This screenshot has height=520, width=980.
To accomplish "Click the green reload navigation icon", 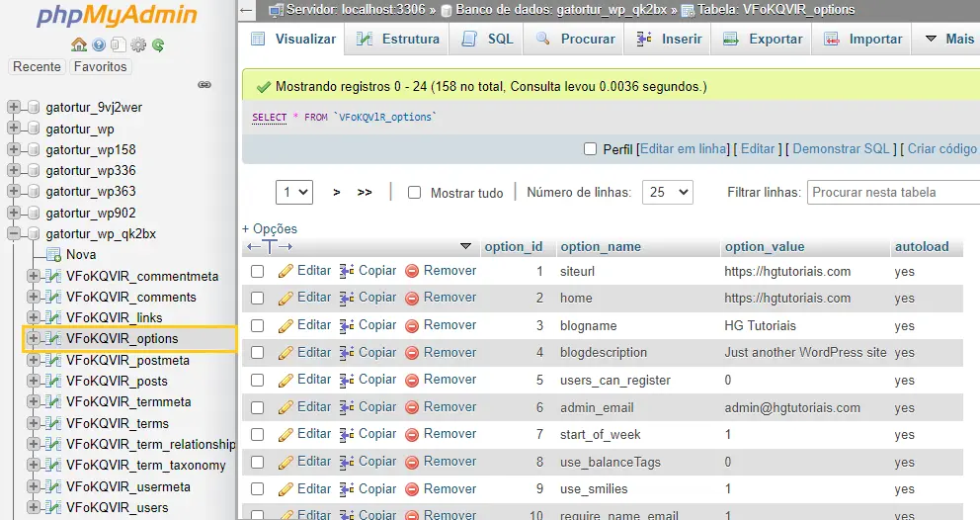I will (x=158, y=45).
